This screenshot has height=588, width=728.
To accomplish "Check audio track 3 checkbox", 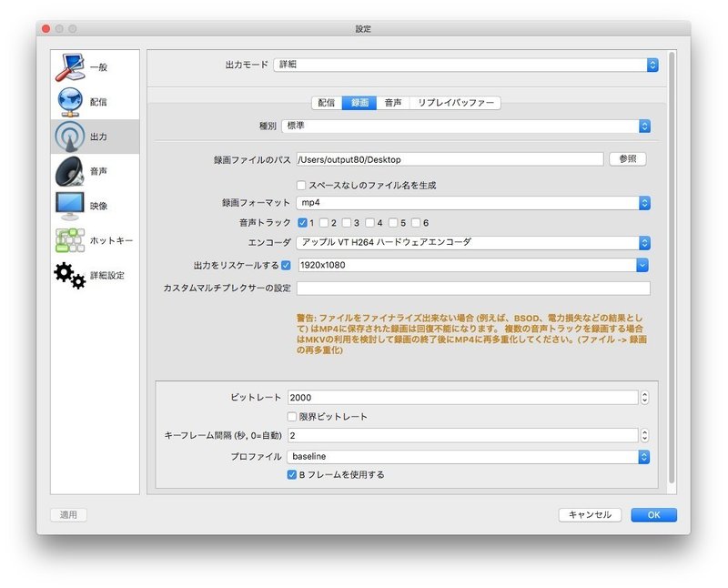I will (x=347, y=223).
